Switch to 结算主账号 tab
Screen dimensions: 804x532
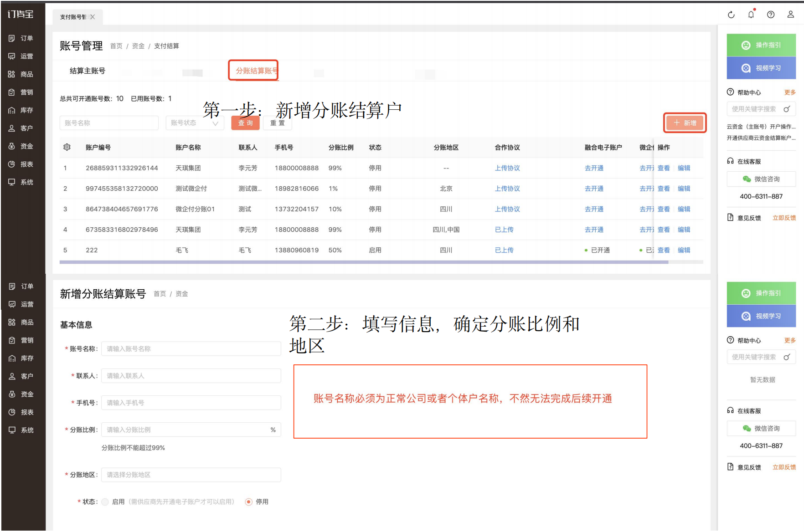88,71
